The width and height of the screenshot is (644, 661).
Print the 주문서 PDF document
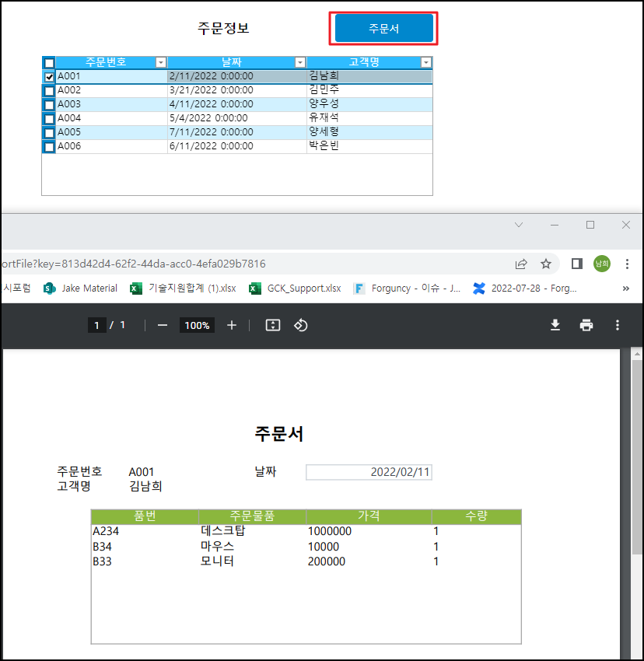(586, 325)
